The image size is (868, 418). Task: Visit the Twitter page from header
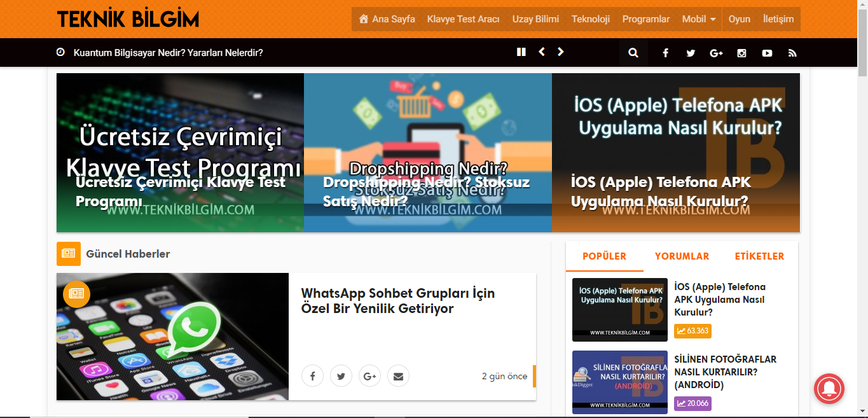coord(691,53)
